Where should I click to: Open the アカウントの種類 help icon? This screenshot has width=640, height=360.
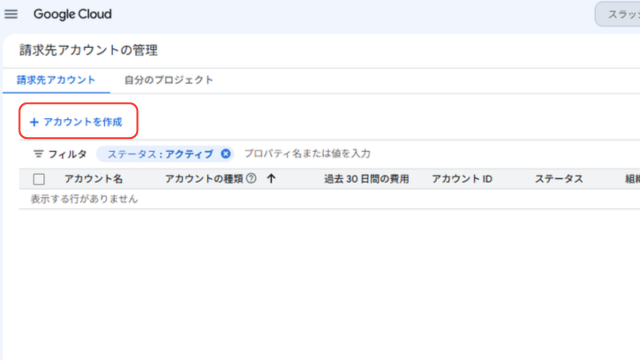click(x=251, y=178)
